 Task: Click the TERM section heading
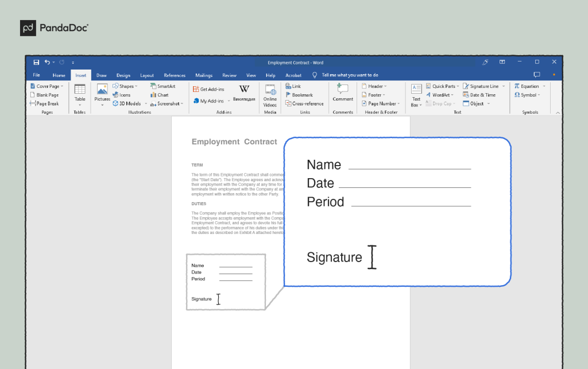coord(198,165)
